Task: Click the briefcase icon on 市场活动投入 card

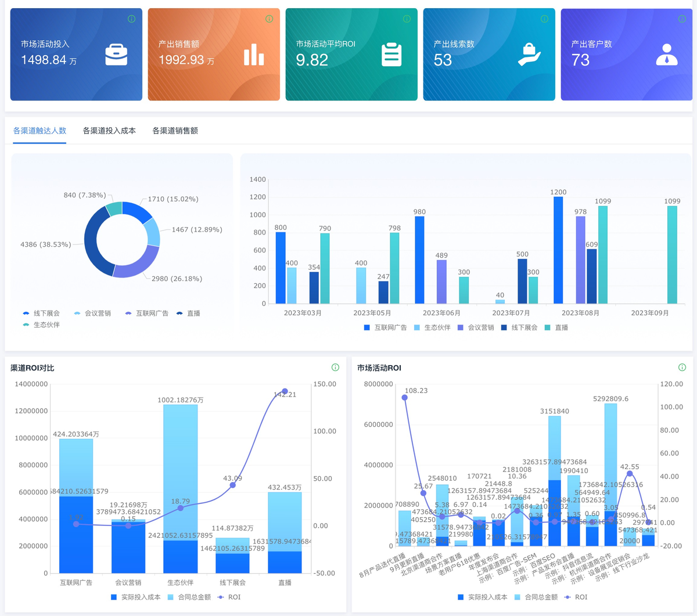Action: [116, 55]
